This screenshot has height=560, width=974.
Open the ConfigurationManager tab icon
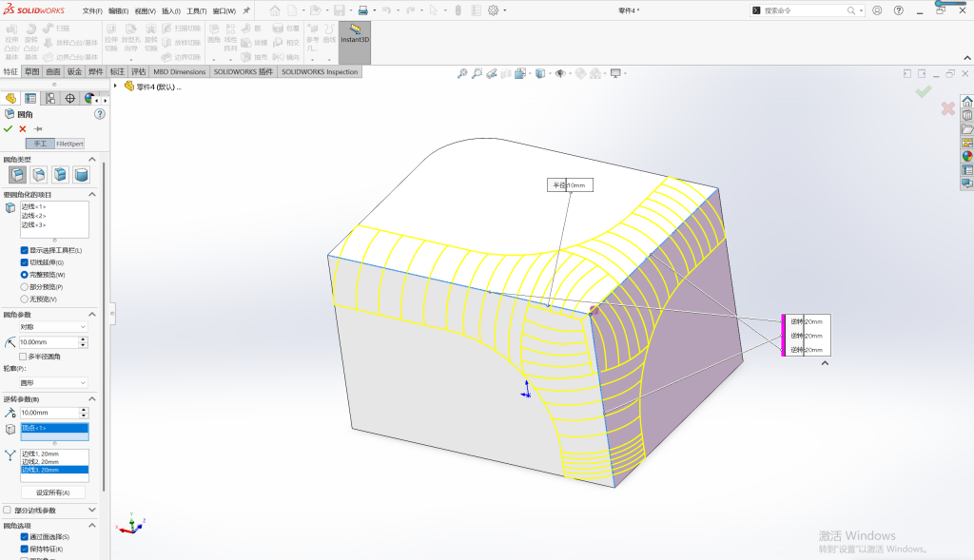pyautogui.click(x=50, y=98)
